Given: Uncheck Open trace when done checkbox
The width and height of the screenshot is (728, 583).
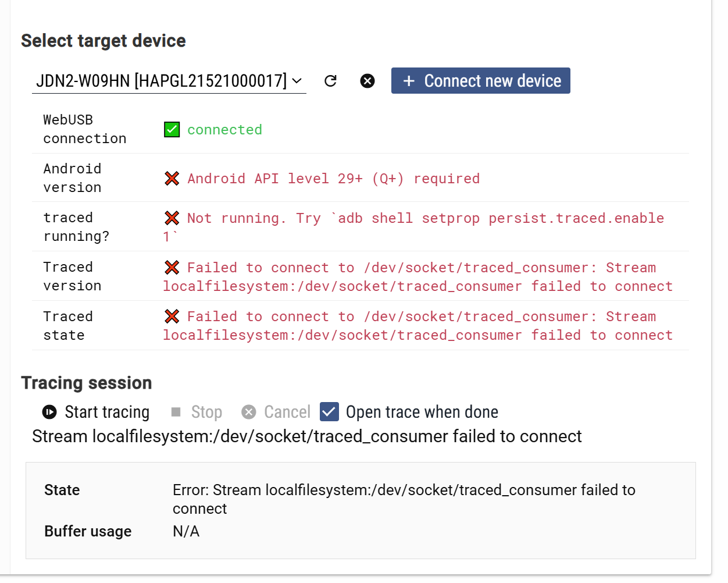Looking at the screenshot, I should pos(329,412).
